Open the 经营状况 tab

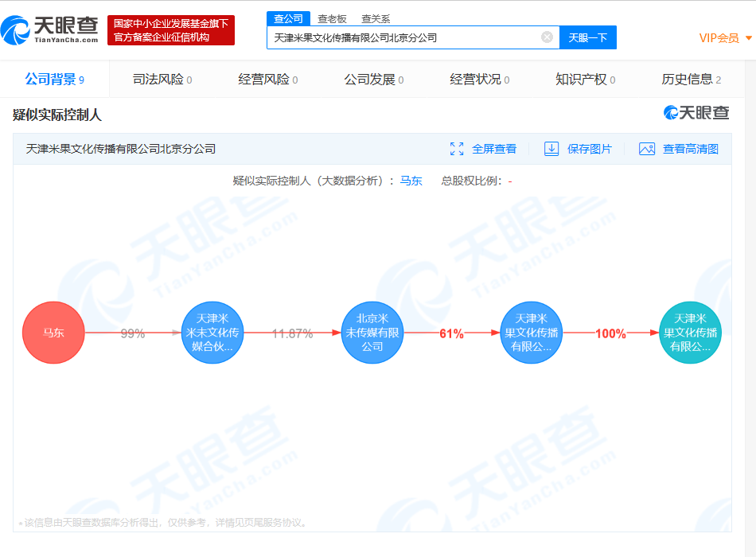click(x=479, y=79)
